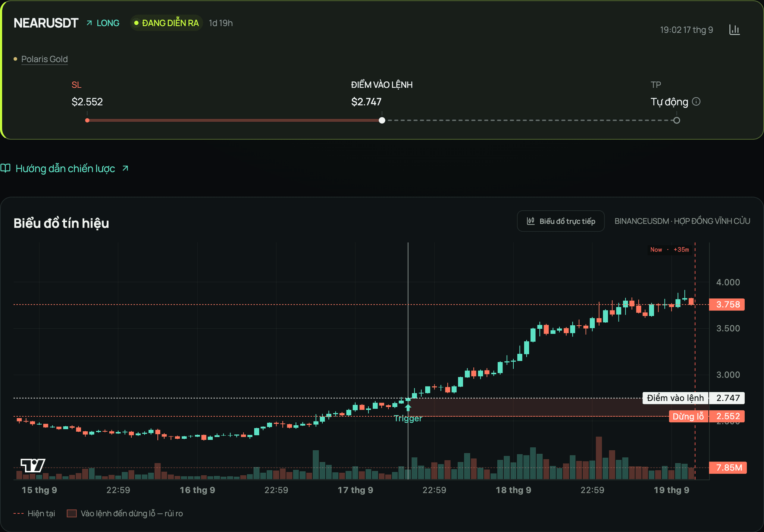Open the TradingView logo on chart
The image size is (764, 532).
33,465
